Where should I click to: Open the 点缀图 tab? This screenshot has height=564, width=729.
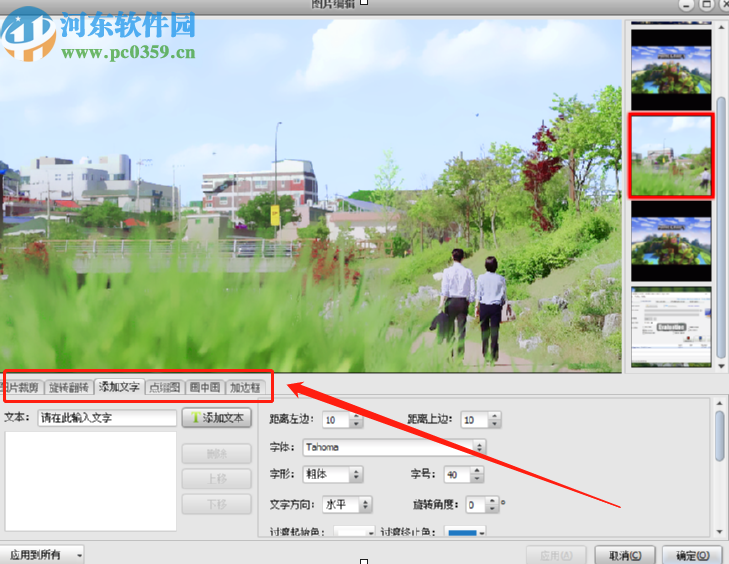[x=165, y=387]
